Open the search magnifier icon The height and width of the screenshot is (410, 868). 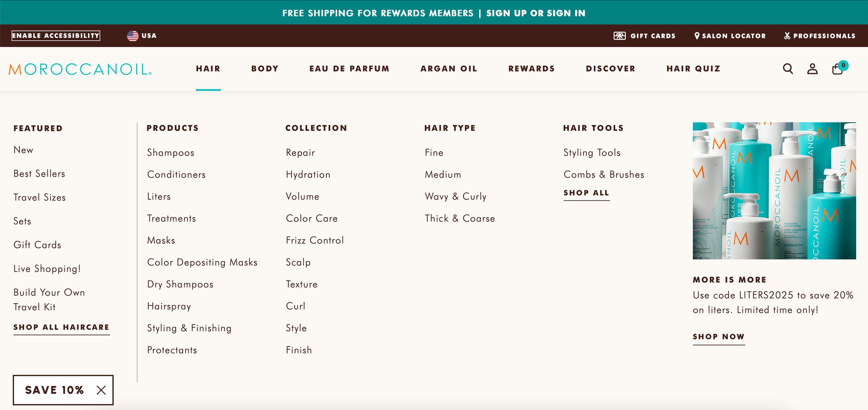coord(788,69)
